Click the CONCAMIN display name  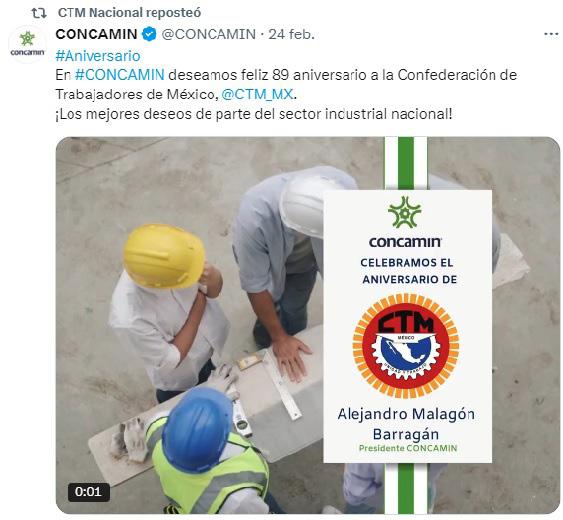tap(96, 34)
